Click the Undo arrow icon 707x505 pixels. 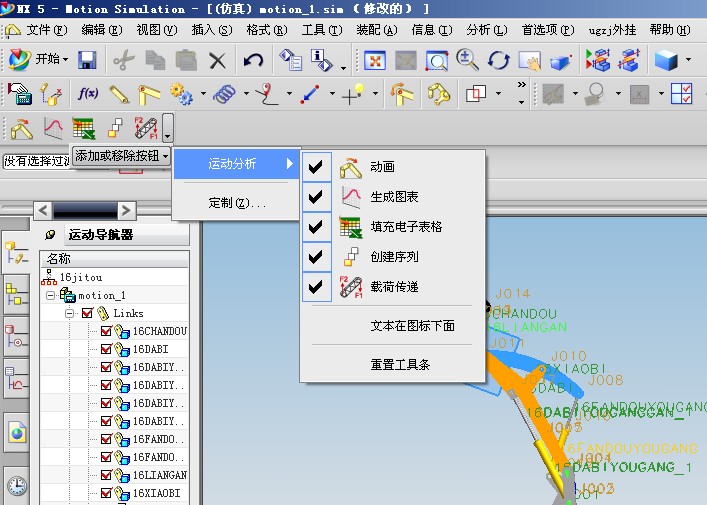click(253, 60)
